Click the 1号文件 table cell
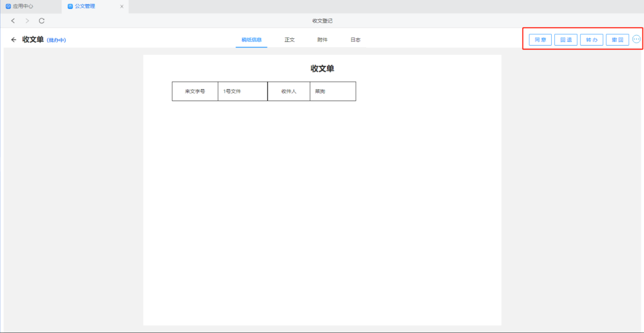 click(242, 91)
